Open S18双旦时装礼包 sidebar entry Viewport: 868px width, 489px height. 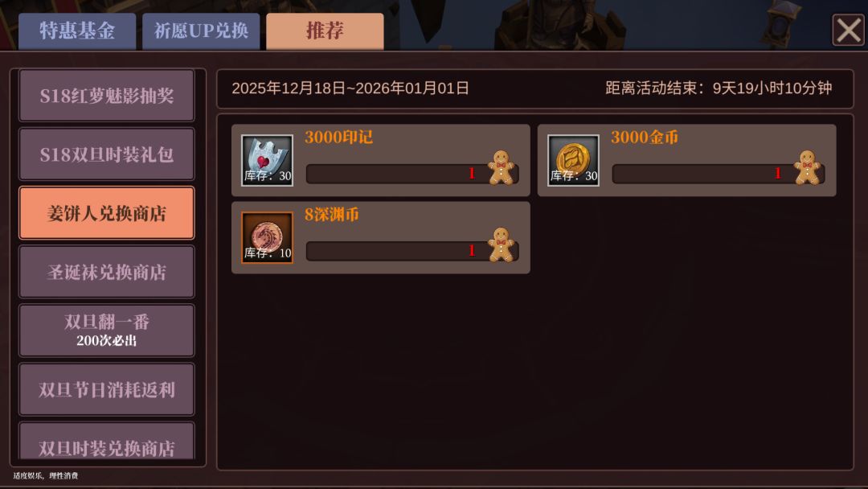point(107,154)
